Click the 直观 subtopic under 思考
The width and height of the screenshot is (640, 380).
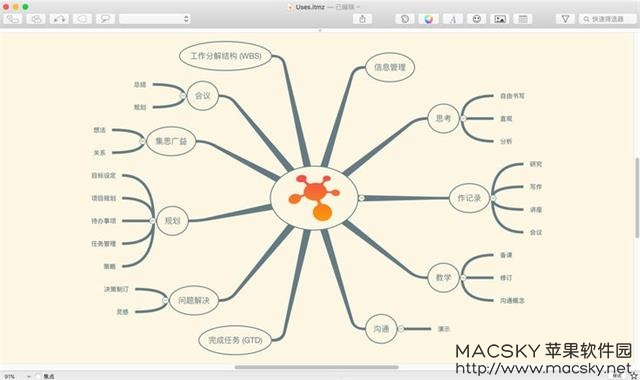tap(506, 118)
